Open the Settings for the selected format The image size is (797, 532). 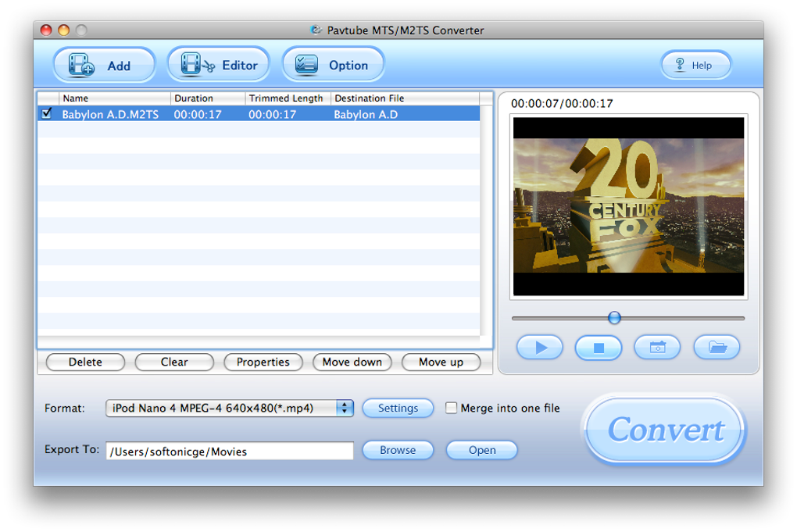(x=398, y=408)
